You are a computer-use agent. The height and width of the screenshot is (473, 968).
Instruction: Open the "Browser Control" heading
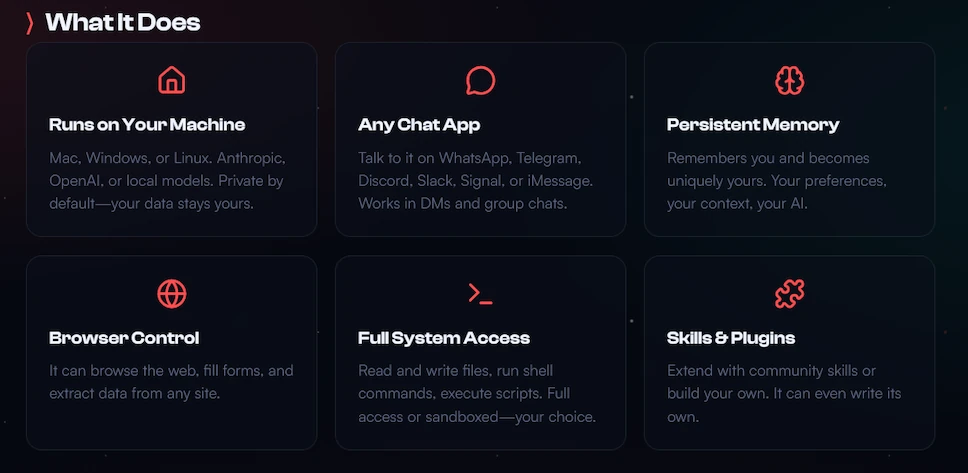pos(124,338)
